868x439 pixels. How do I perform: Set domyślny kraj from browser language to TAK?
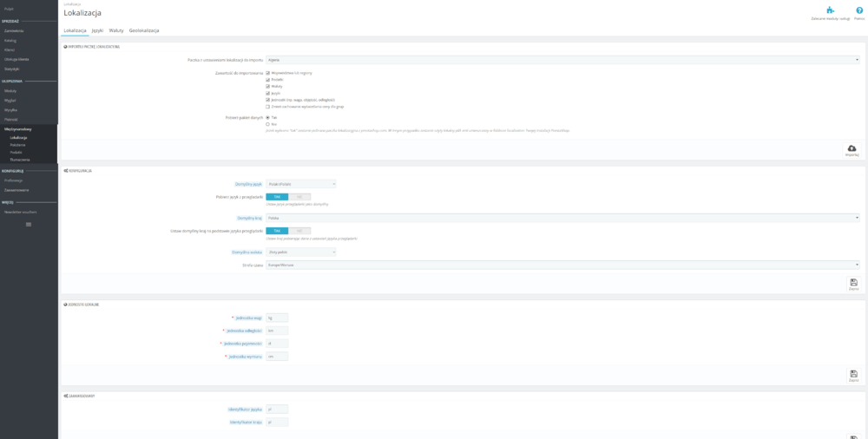coord(278,231)
